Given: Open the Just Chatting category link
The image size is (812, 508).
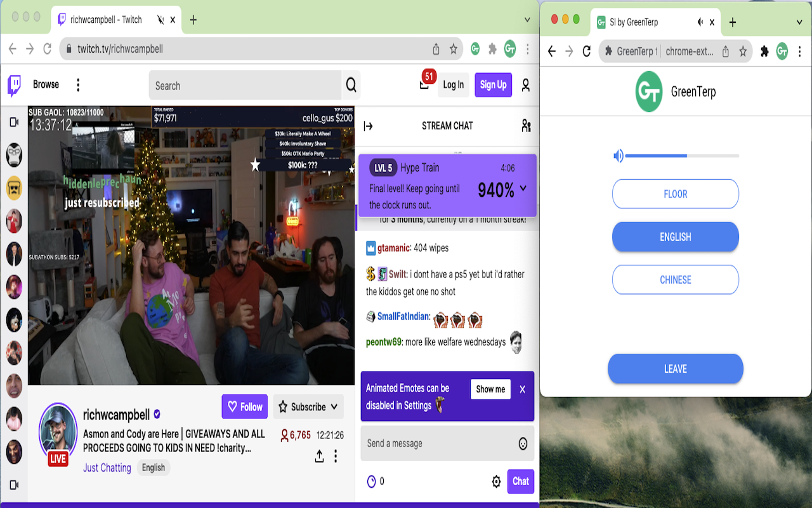Looking at the screenshot, I should coord(107,468).
